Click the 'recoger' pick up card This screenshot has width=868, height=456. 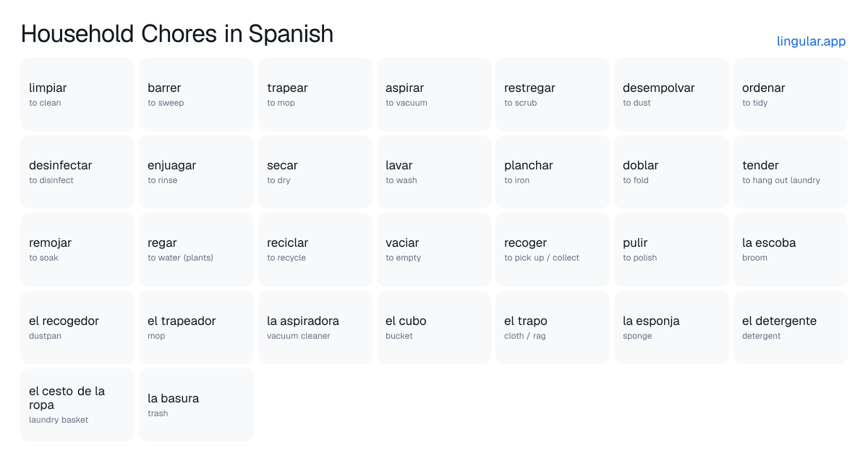553,250
